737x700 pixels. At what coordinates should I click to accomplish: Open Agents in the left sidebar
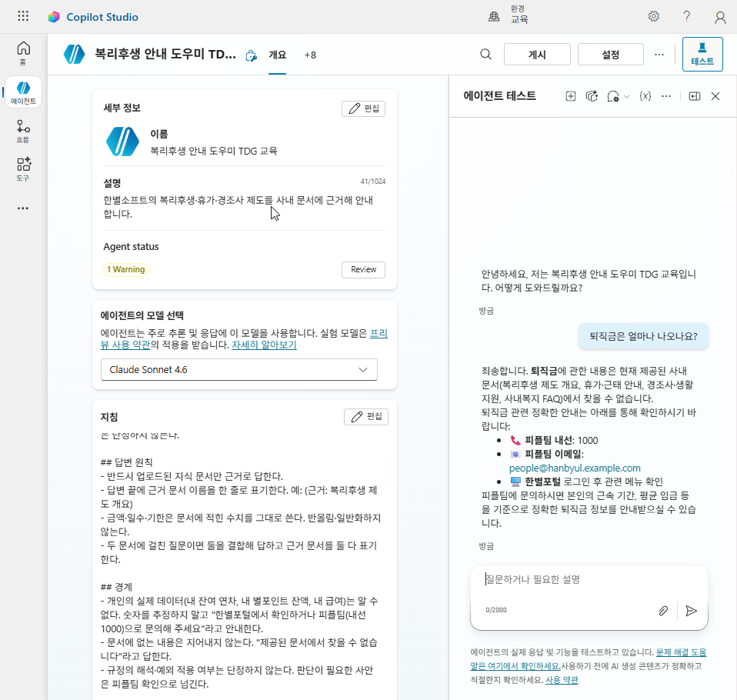(24, 92)
